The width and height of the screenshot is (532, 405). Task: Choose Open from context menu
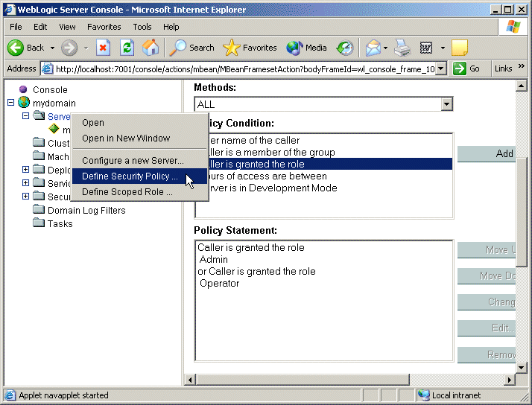pos(140,123)
